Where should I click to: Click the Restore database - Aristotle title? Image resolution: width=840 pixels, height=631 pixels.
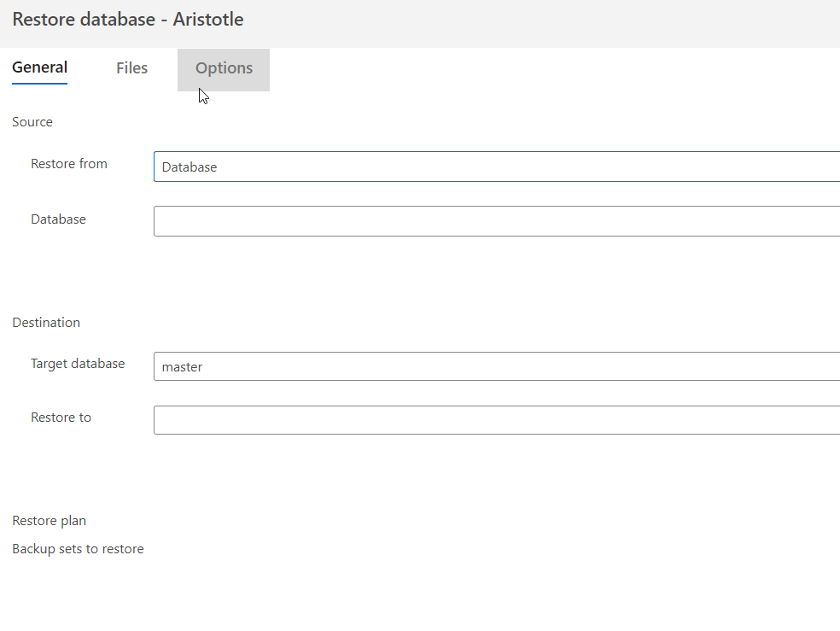tap(128, 20)
